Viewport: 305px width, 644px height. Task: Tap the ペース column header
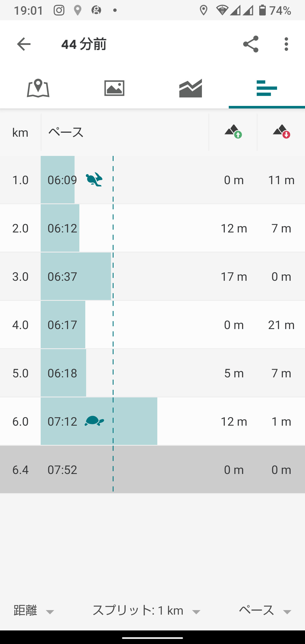[x=66, y=132]
